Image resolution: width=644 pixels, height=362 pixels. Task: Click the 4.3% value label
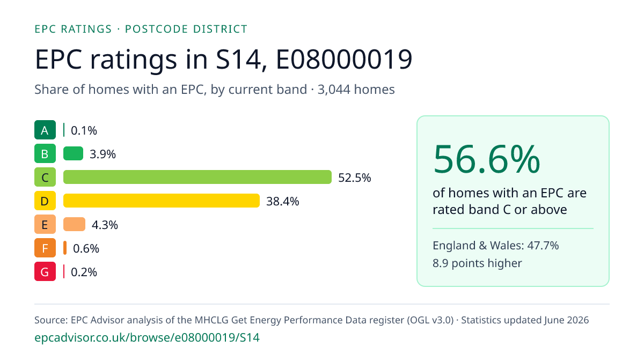pyautogui.click(x=105, y=225)
